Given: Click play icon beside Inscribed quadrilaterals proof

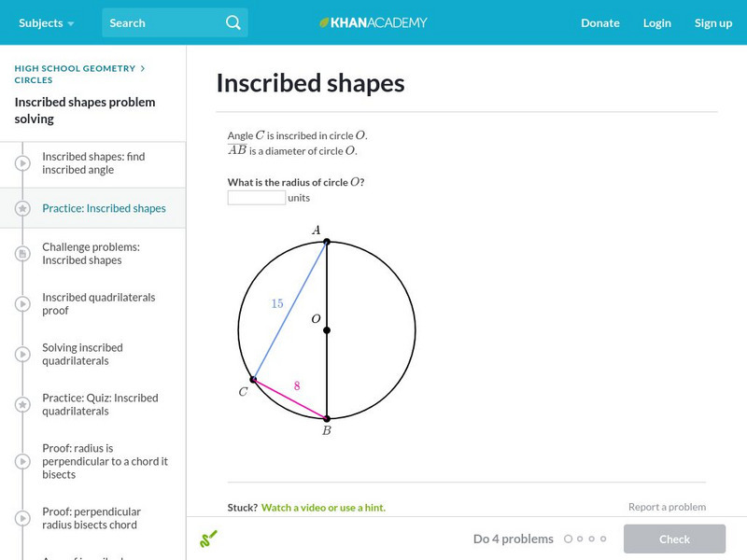Looking at the screenshot, I should click(23, 304).
